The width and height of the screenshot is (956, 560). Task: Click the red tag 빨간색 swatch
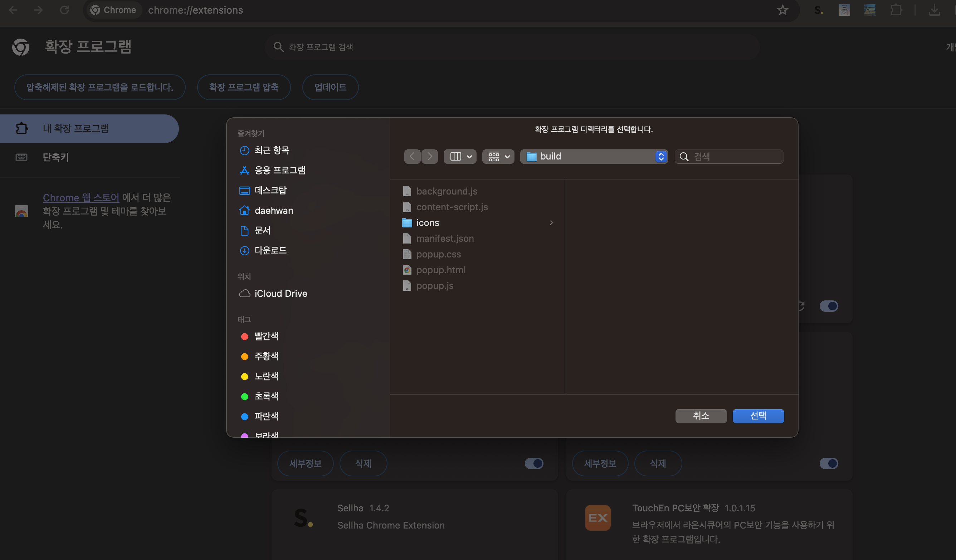[x=245, y=336]
